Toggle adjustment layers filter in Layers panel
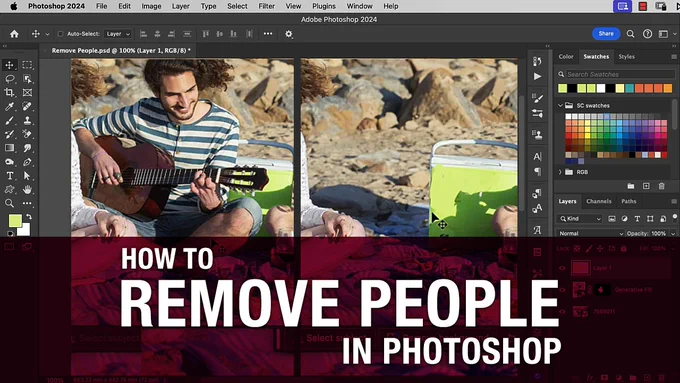Screen dimensions: 680x383 [x=624, y=219]
